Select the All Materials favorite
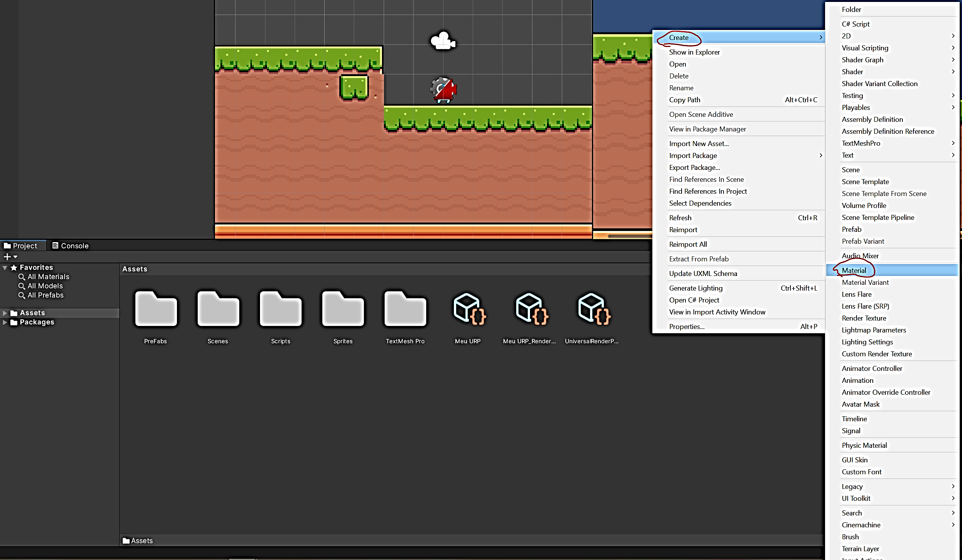The height and width of the screenshot is (560, 962). tap(48, 276)
